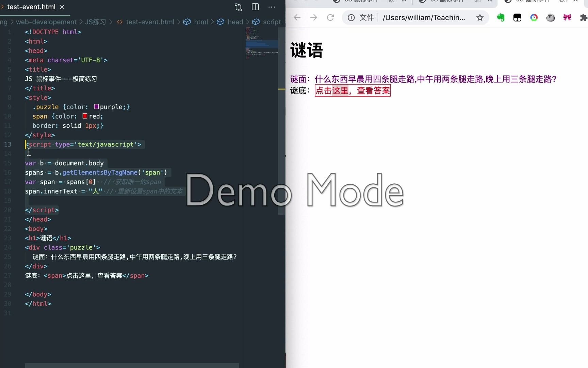The height and width of the screenshot is (368, 588).
Task: Bookmark this page with the star icon
Action: pos(480,17)
